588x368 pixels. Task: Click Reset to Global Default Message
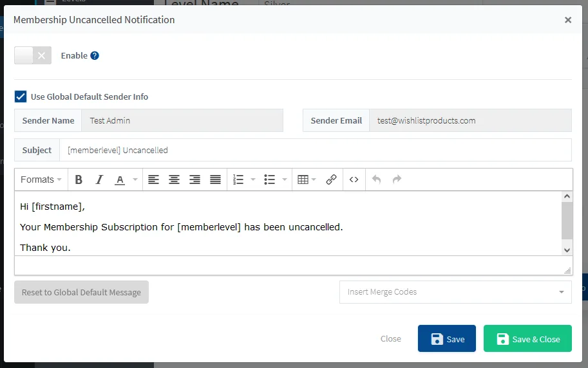81,292
